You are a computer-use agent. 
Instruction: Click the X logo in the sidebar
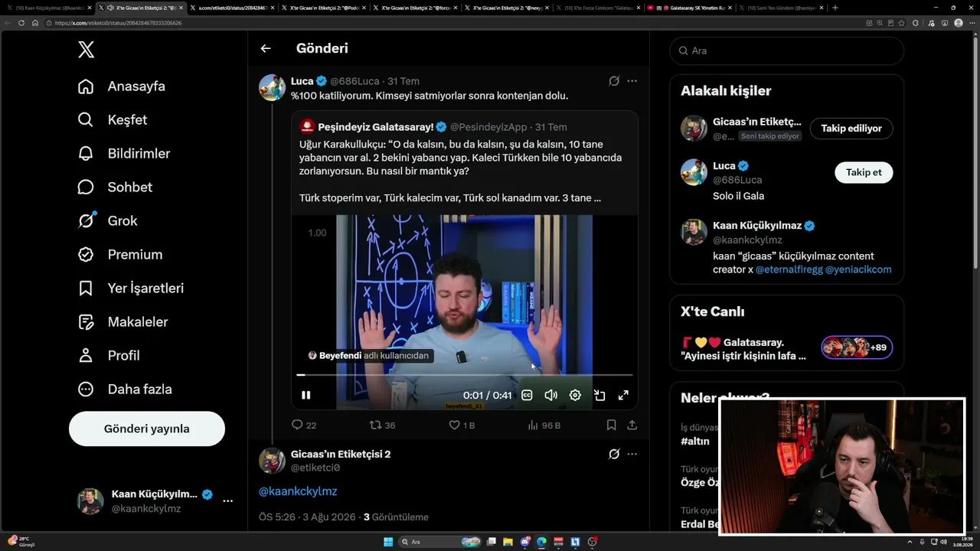click(87, 51)
